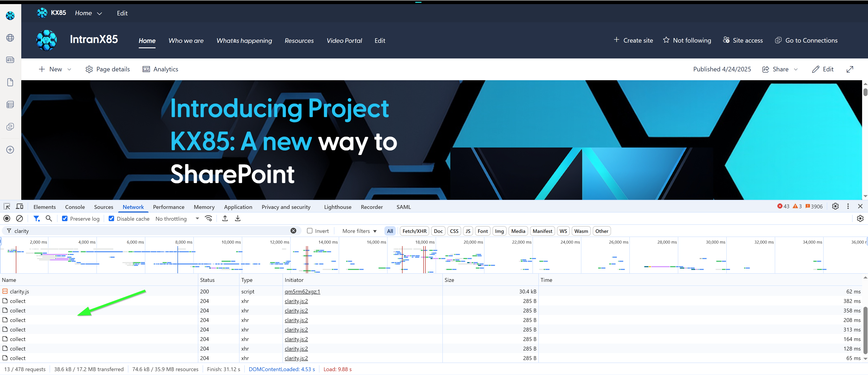Stop recording the network log
The image size is (868, 375).
[x=7, y=218]
